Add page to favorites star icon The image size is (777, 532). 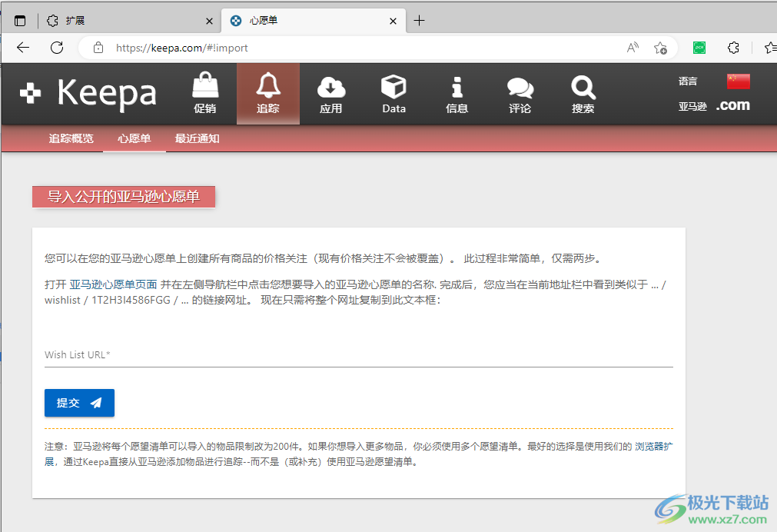tap(660, 48)
